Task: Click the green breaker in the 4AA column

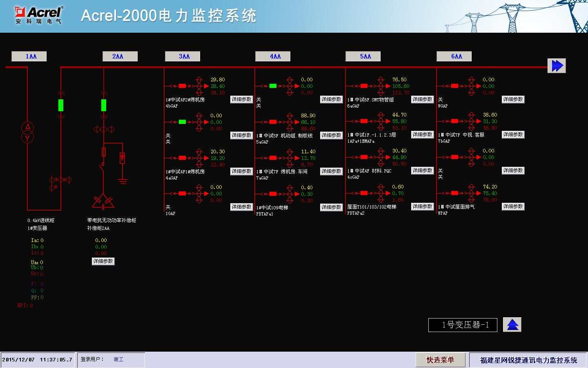Action: coord(273,86)
